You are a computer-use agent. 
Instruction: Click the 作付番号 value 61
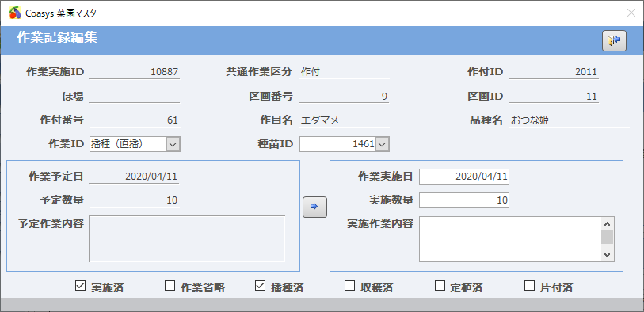[135, 120]
